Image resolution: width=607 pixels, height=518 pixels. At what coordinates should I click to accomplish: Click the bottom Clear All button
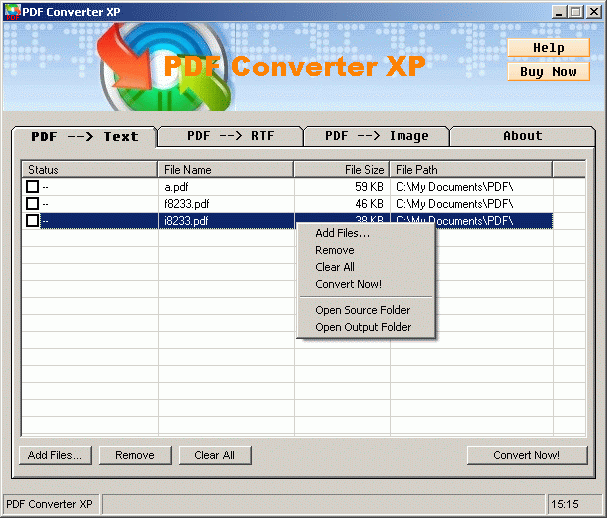click(214, 455)
